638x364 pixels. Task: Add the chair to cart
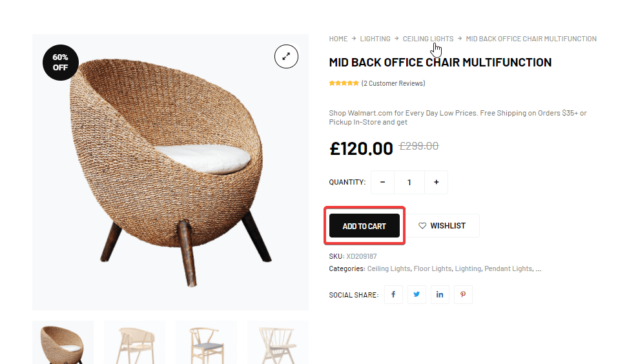coord(365,226)
